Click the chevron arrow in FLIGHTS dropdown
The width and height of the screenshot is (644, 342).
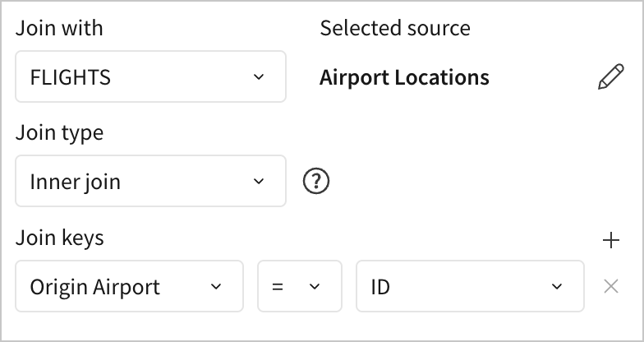[259, 77]
